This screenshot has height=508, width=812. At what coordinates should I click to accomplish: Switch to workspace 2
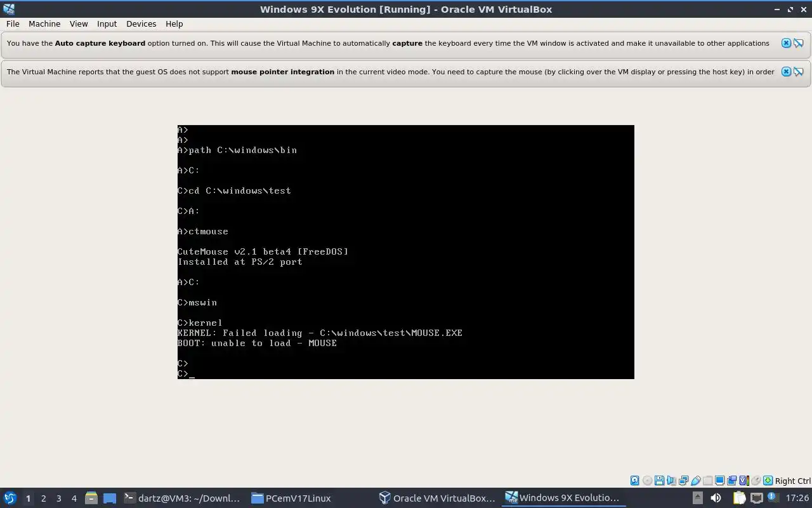point(43,498)
